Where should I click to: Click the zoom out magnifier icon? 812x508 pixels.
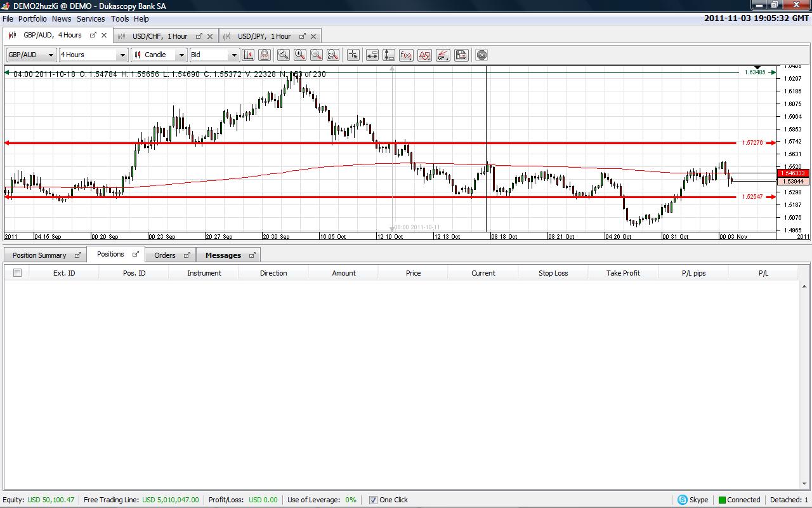(x=317, y=55)
